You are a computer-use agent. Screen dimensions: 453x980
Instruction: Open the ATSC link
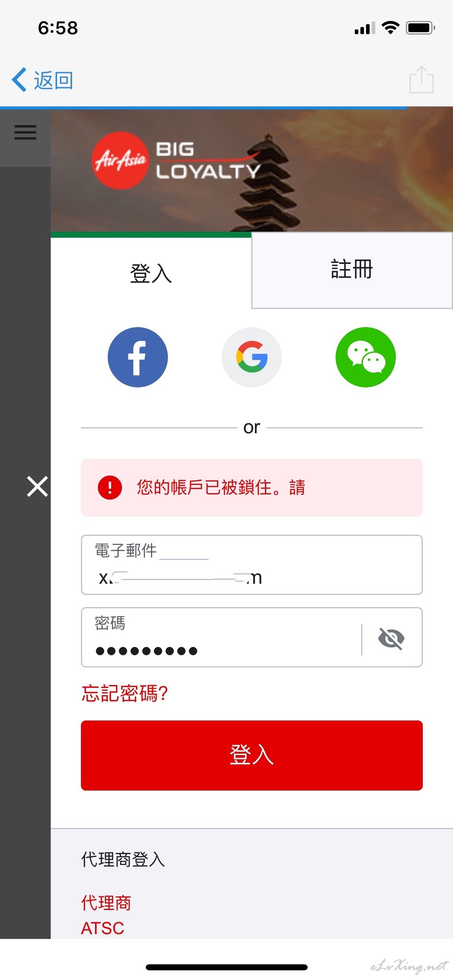pos(103,928)
